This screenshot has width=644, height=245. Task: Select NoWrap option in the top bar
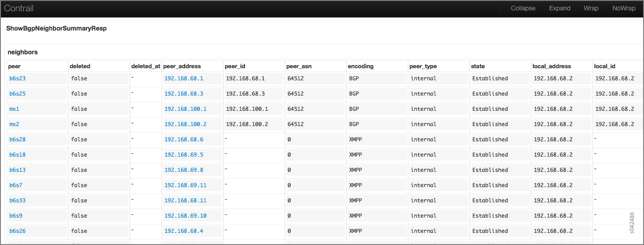click(624, 9)
